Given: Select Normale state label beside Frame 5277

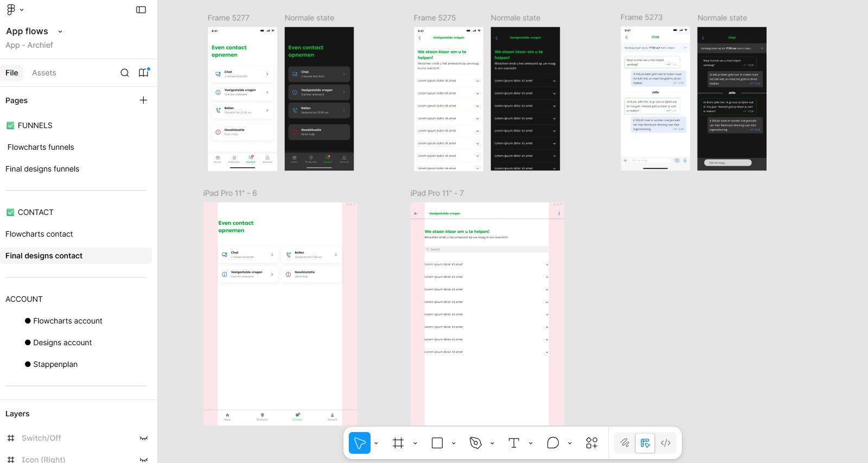Looking at the screenshot, I should [x=309, y=18].
